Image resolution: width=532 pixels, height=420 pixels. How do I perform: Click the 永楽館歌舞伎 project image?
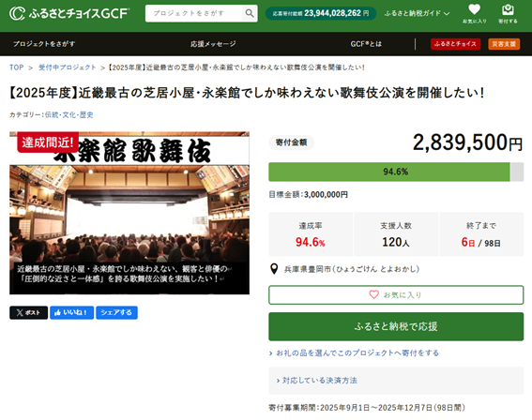pos(129,213)
